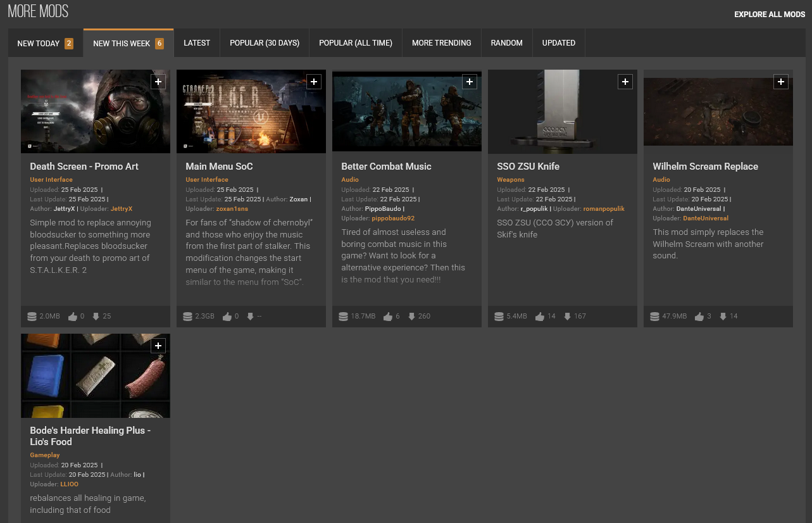
Task: Open uploader LLIOO profile link
Action: [70, 484]
